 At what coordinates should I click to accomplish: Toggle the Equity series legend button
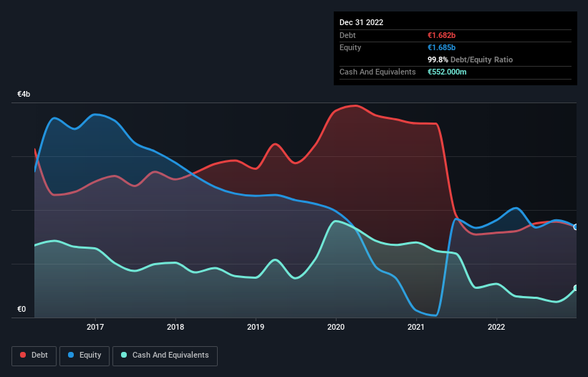85,355
